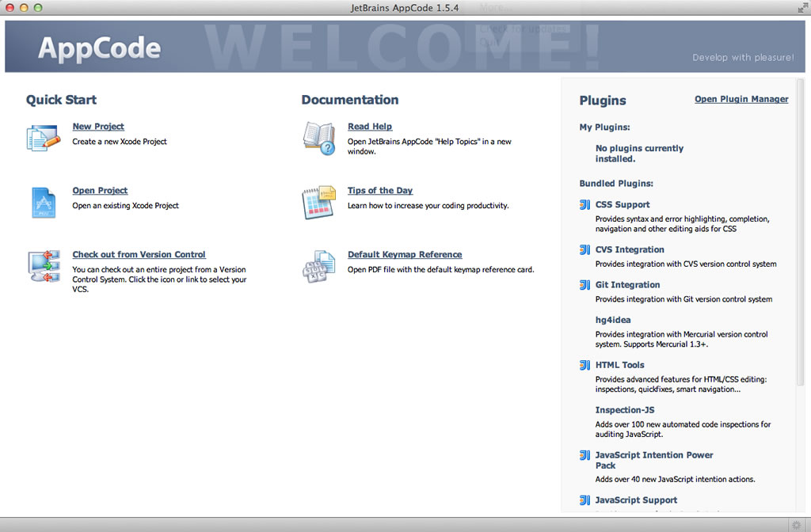Select the Git Integration plugin name
Screen dimensions: 811x532
coord(628,285)
